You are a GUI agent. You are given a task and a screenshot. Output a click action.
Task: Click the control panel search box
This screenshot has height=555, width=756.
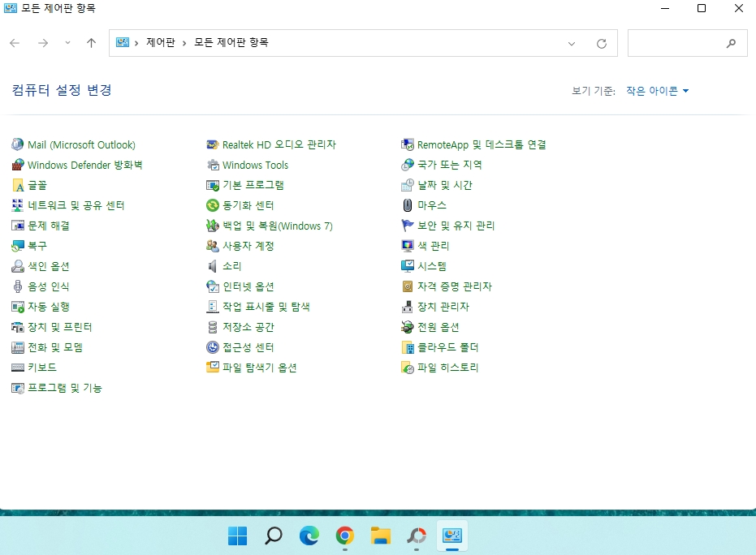pos(687,43)
